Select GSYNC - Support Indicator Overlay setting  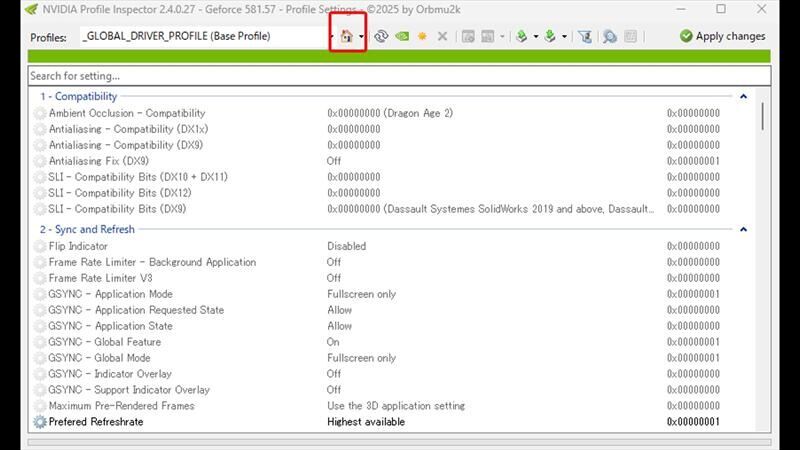pyautogui.click(x=129, y=390)
